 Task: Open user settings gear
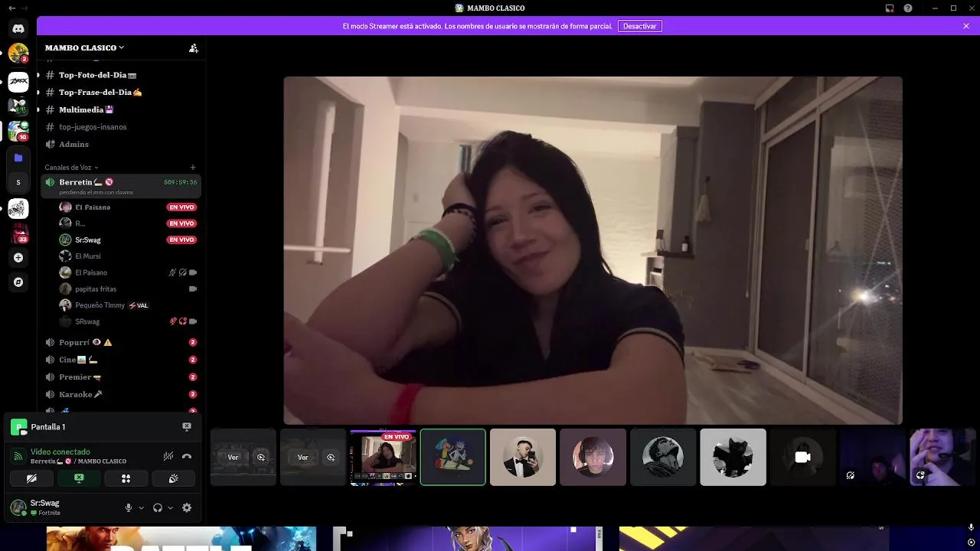pyautogui.click(x=187, y=507)
